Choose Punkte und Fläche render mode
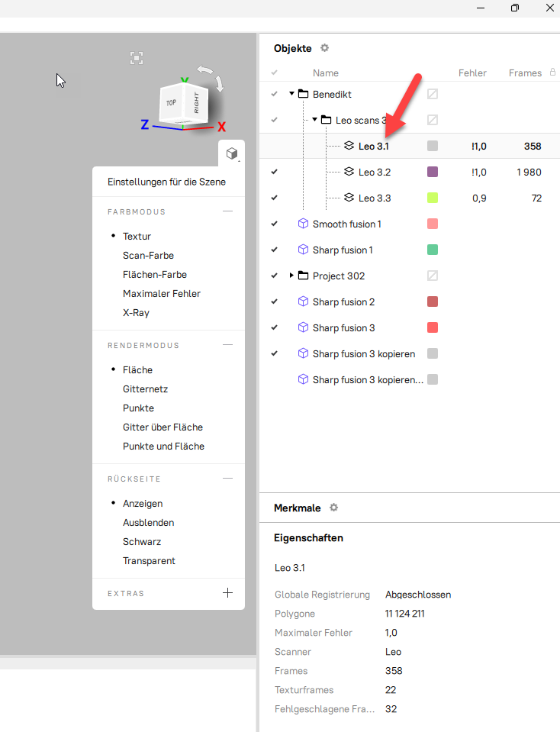The height and width of the screenshot is (732, 560). coord(164,447)
